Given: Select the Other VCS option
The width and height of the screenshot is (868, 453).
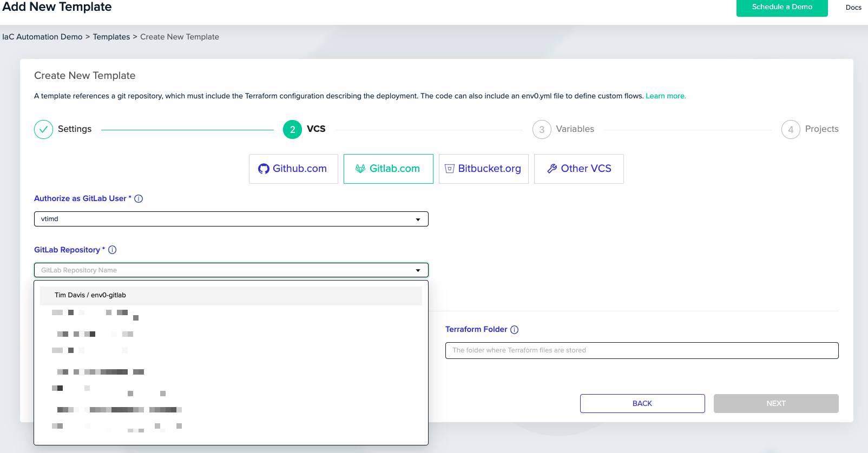Looking at the screenshot, I should tap(579, 169).
